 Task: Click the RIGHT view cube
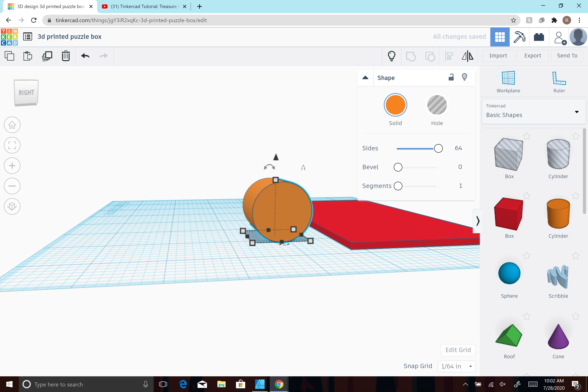click(26, 93)
